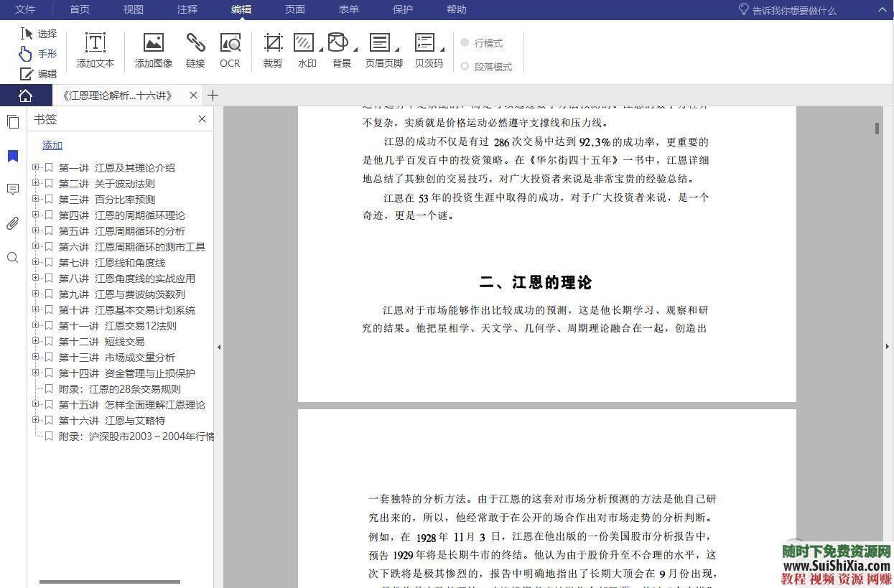Collapse the document pane with the side arrow
This screenshot has height=588, width=894.
(x=219, y=347)
